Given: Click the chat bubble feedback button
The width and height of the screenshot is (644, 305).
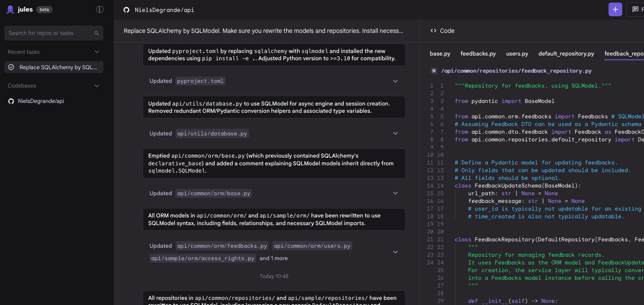Looking at the screenshot, I should 635,9.
